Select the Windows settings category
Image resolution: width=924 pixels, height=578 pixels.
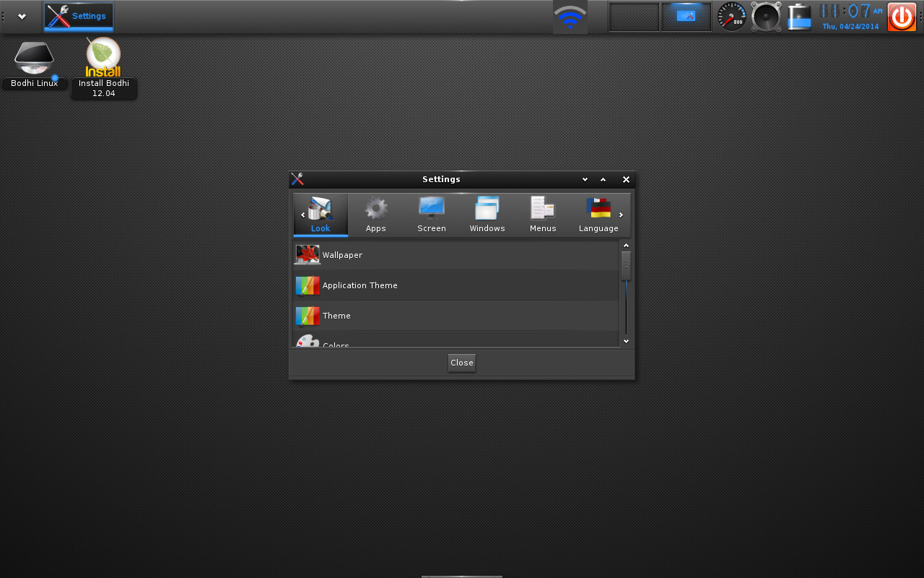click(487, 215)
